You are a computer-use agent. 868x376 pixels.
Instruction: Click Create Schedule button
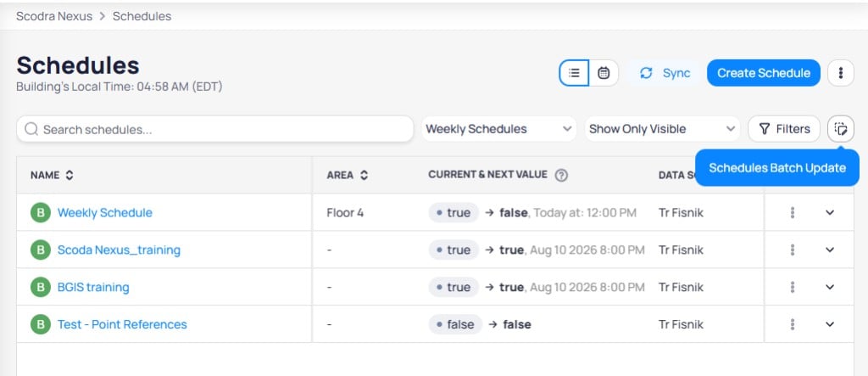764,73
